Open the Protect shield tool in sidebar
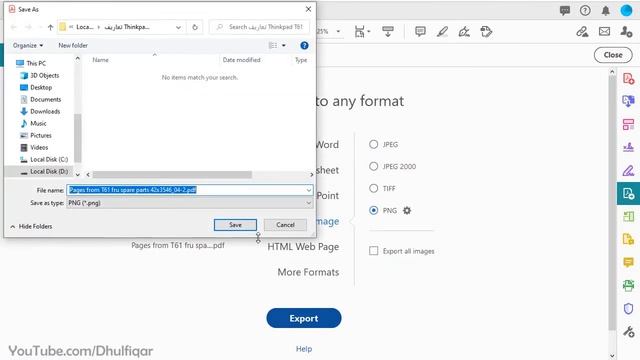This screenshot has width=640, height=360. (x=629, y=309)
